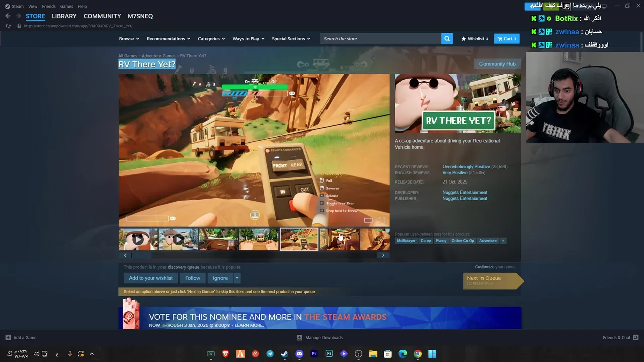
Task: Go back using the Steam back arrow
Action: click(x=8, y=16)
